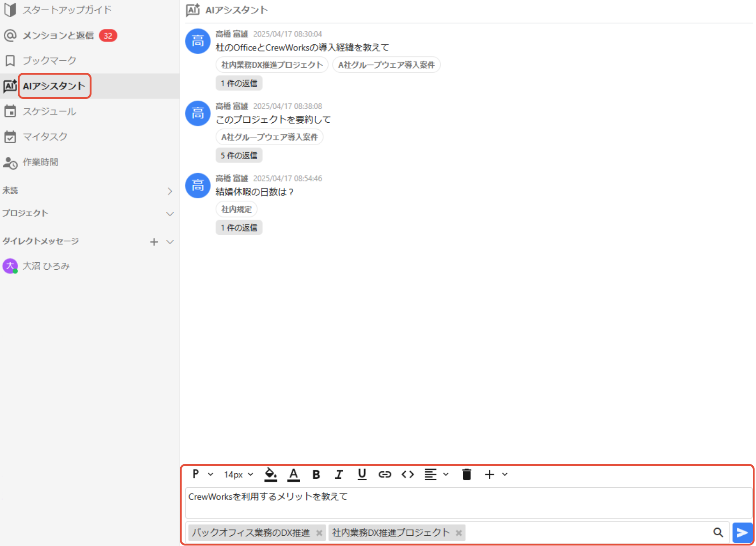Click the avatar on the 08:54:46 message
The width and height of the screenshot is (756, 546).
[198, 186]
